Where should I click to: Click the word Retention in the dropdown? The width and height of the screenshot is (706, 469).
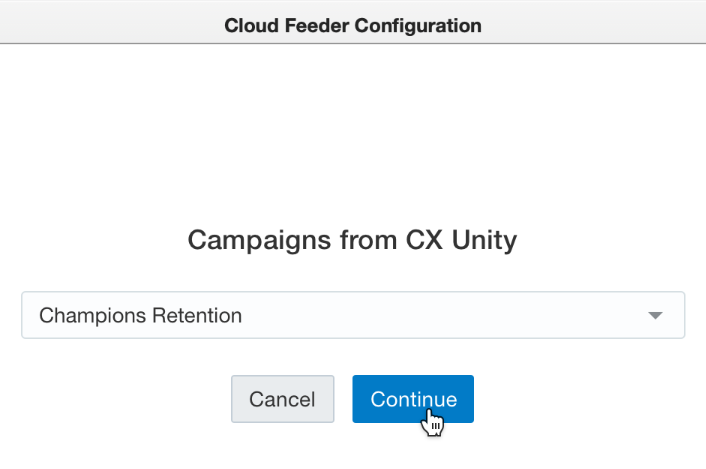pyautogui.click(x=197, y=316)
